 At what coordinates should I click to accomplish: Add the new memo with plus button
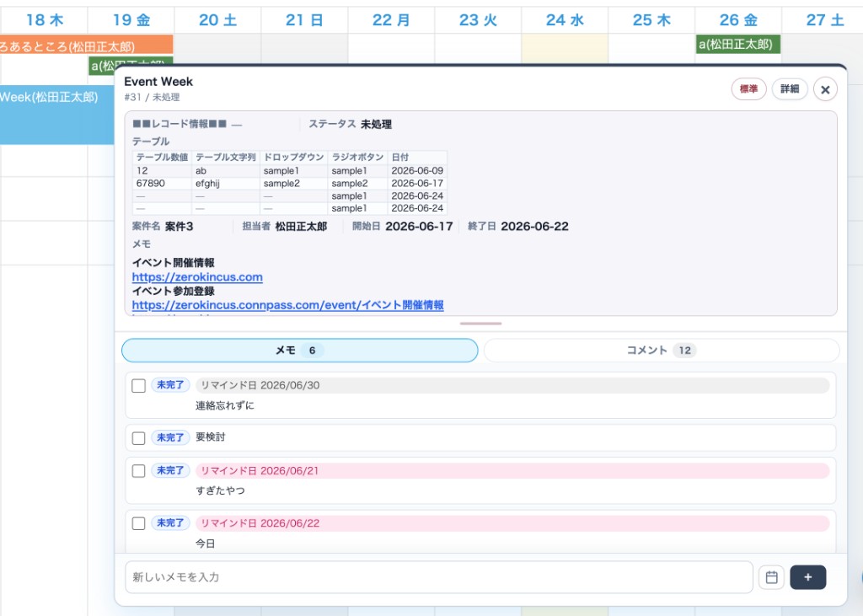(x=808, y=577)
